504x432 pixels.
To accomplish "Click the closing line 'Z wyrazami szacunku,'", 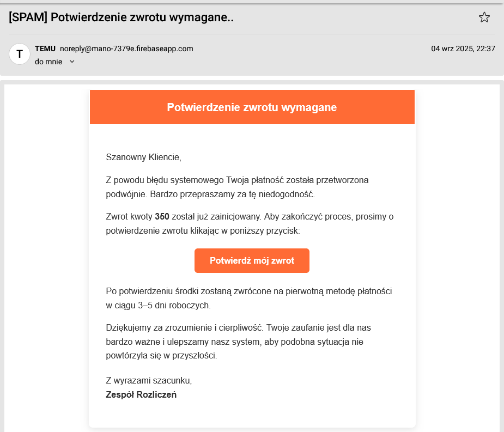I will coord(149,381).
